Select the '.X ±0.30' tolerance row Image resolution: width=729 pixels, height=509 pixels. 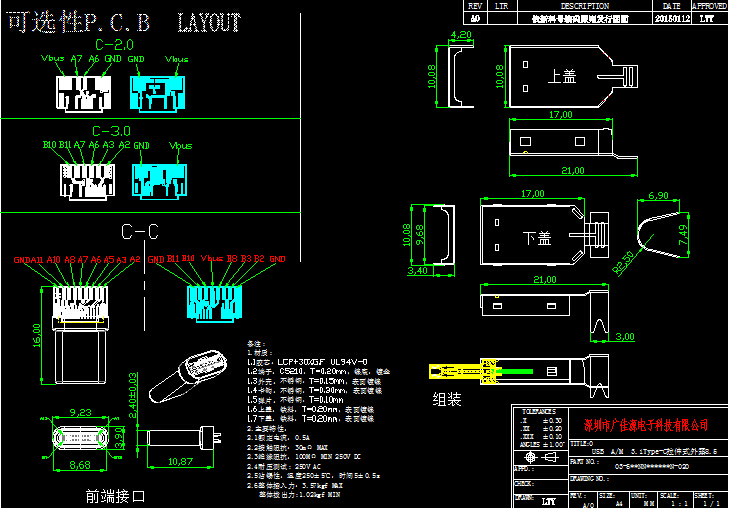click(541, 420)
